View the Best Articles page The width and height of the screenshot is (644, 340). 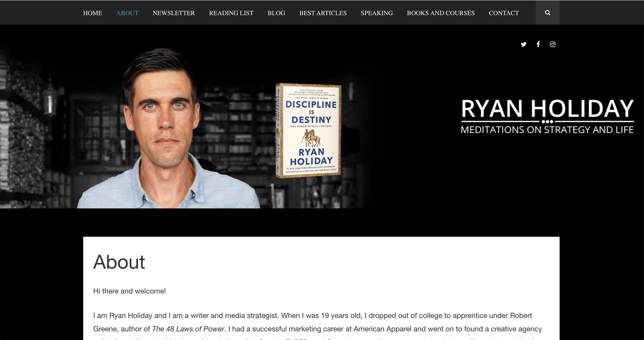pos(323,13)
